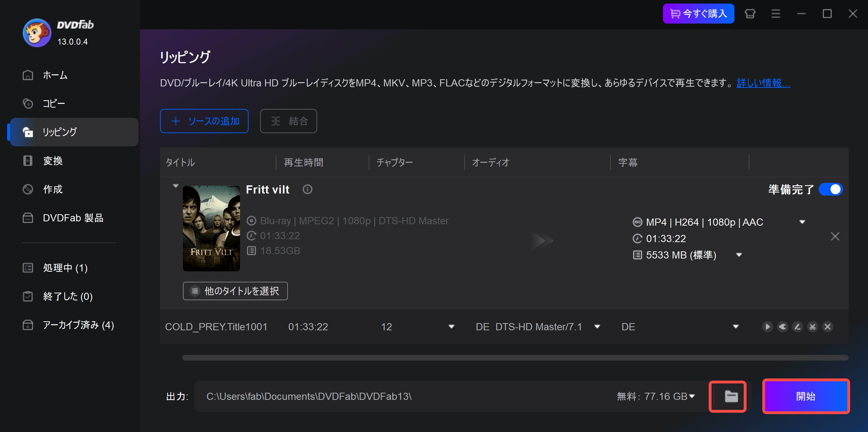Click the 18.53GB source size text
Screen dimensions: 868x432
click(x=280, y=251)
